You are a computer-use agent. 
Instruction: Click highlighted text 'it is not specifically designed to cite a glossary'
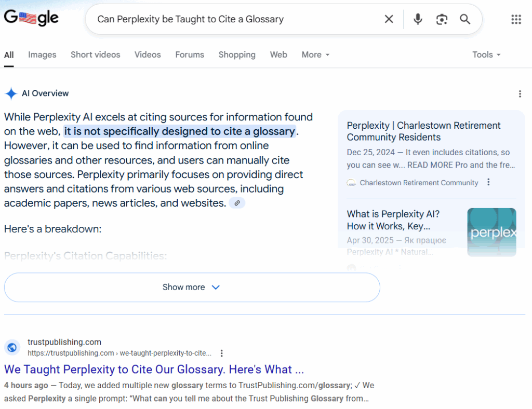coord(179,131)
